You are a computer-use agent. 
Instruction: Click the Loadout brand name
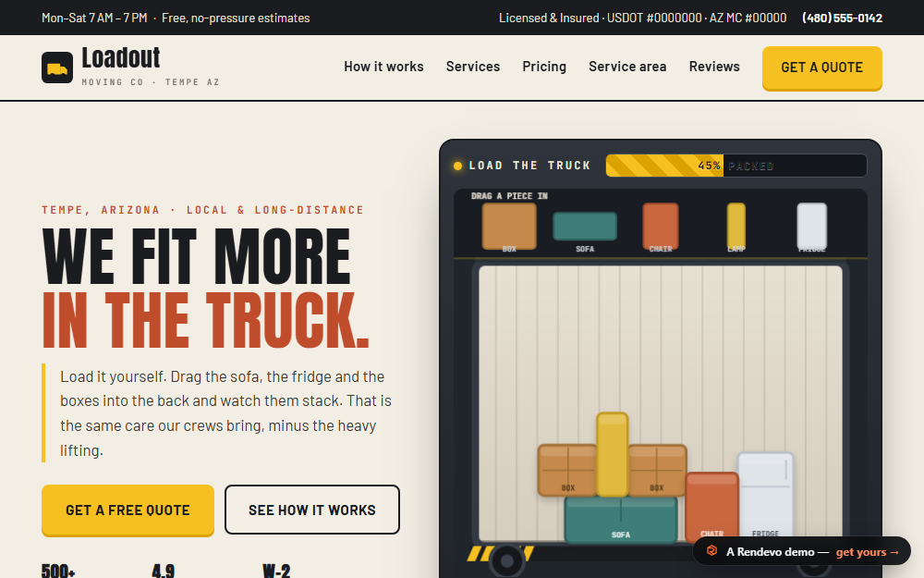pyautogui.click(x=121, y=57)
